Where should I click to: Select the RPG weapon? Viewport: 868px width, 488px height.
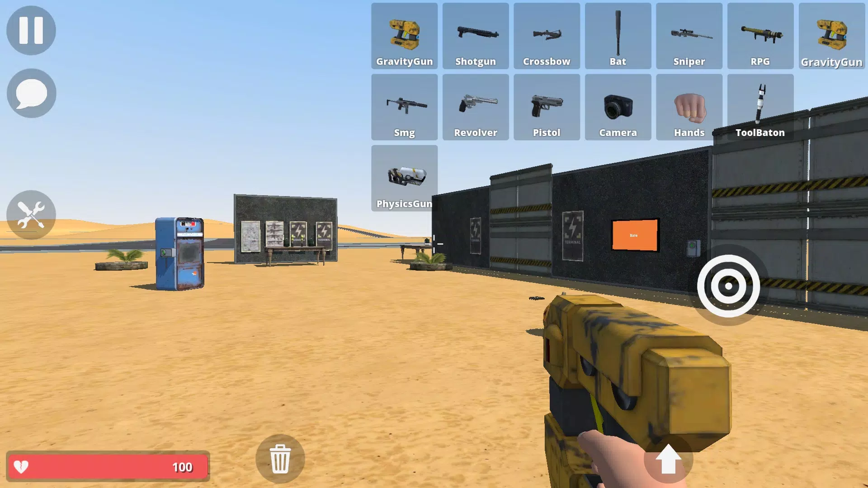coord(760,36)
